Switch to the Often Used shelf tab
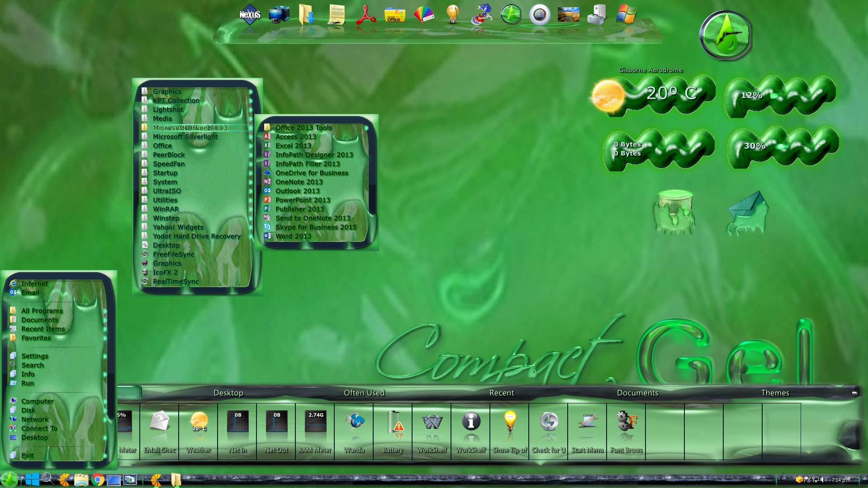The width and height of the screenshot is (868, 488). (x=364, y=393)
